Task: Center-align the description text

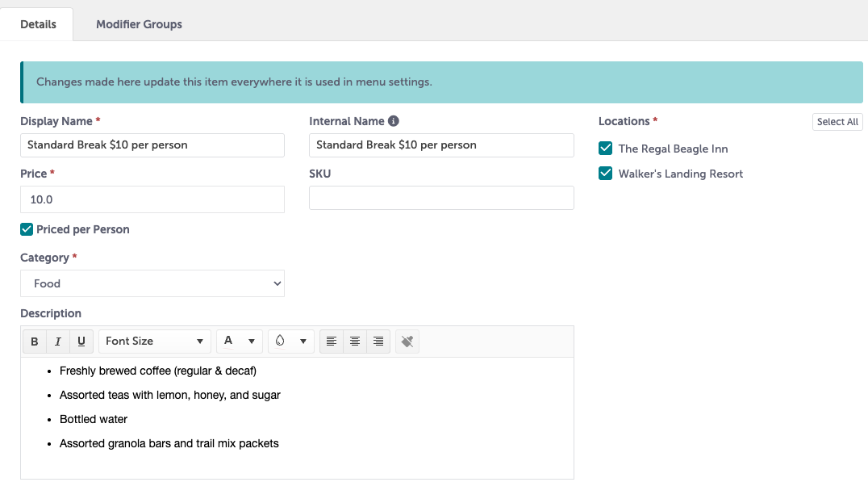Action: tap(354, 342)
